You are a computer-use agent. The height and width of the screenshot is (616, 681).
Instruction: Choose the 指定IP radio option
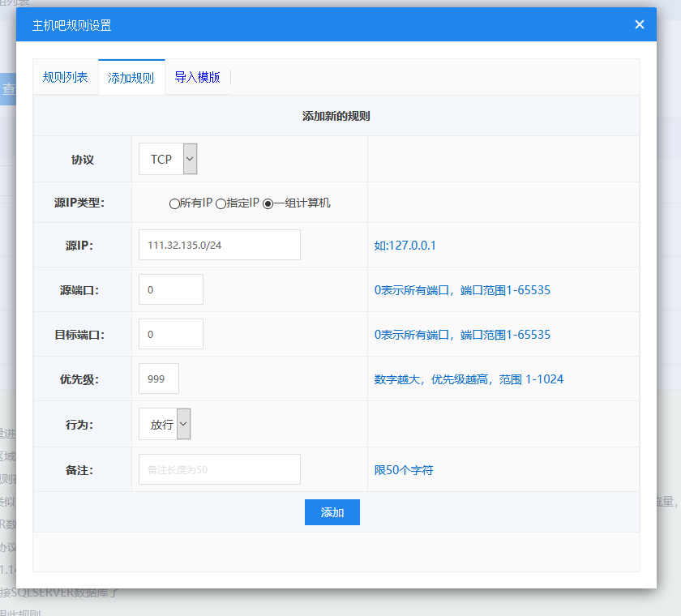221,204
